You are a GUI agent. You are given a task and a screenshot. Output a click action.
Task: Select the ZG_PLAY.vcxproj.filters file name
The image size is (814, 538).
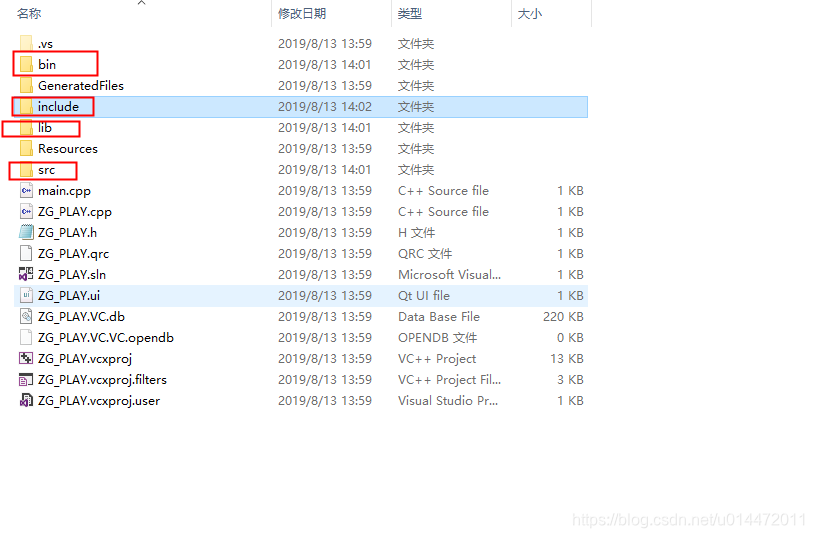pyautogui.click(x=102, y=380)
